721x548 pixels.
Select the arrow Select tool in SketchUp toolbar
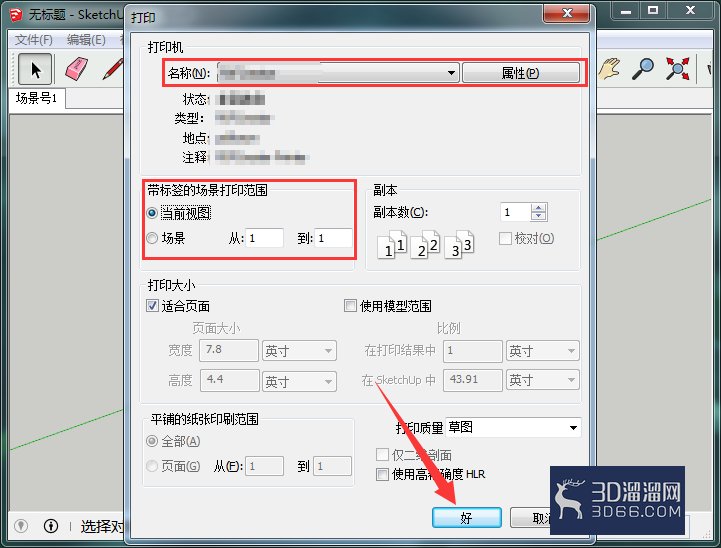point(35,69)
